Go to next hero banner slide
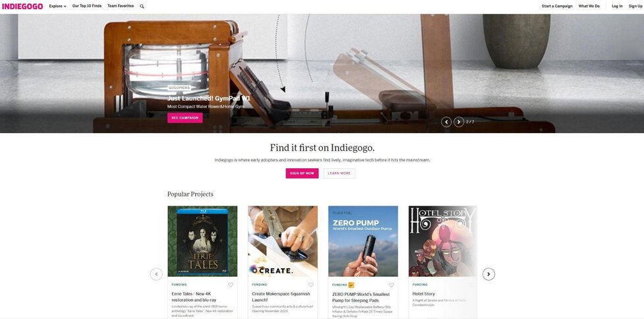The image size is (644, 319). click(459, 122)
